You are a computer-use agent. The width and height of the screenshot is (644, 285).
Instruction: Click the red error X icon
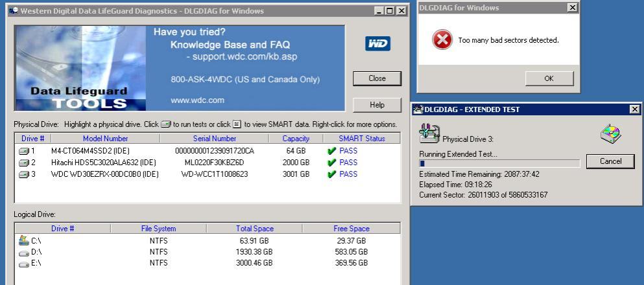click(x=442, y=40)
